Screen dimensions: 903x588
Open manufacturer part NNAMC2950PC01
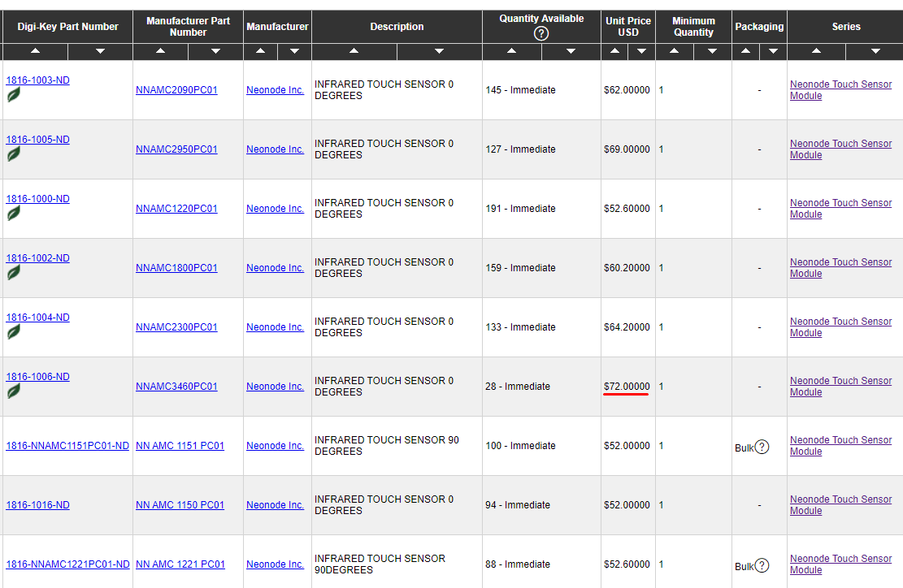click(177, 149)
